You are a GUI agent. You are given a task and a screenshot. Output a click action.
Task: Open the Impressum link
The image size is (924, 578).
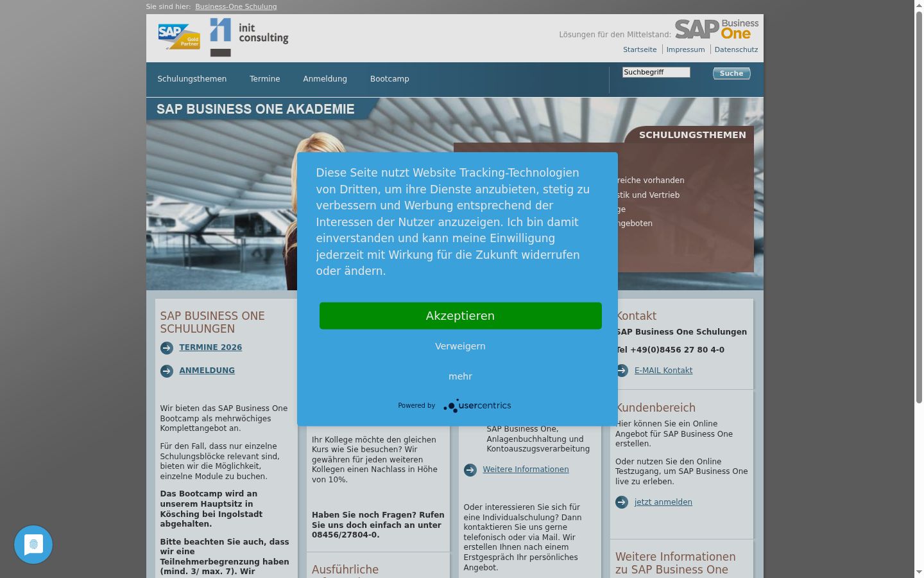(685, 49)
